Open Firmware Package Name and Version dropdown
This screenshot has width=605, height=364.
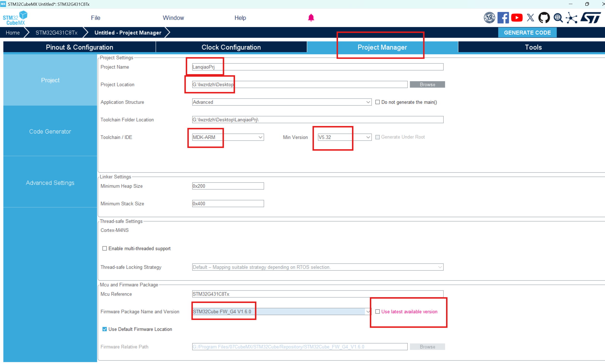coord(282,312)
